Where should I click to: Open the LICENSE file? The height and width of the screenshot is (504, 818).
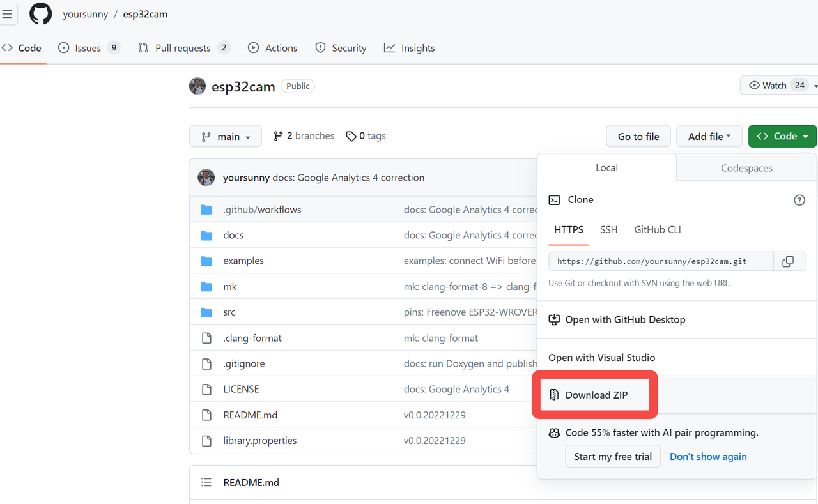pos(241,389)
